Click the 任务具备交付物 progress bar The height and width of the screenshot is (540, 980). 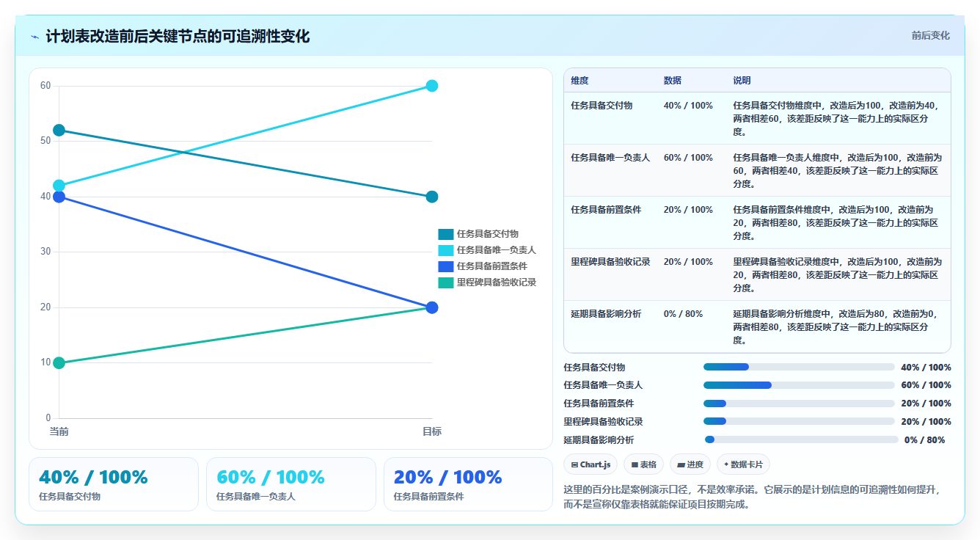(799, 367)
